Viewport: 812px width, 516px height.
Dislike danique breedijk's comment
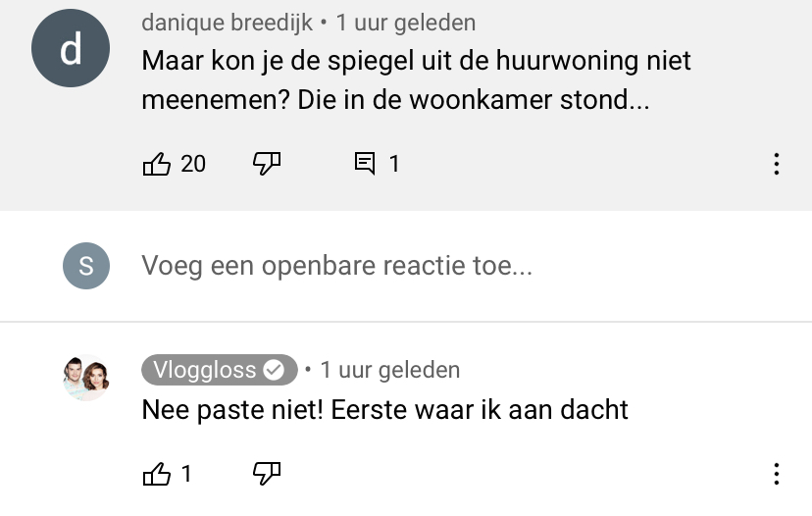click(267, 164)
